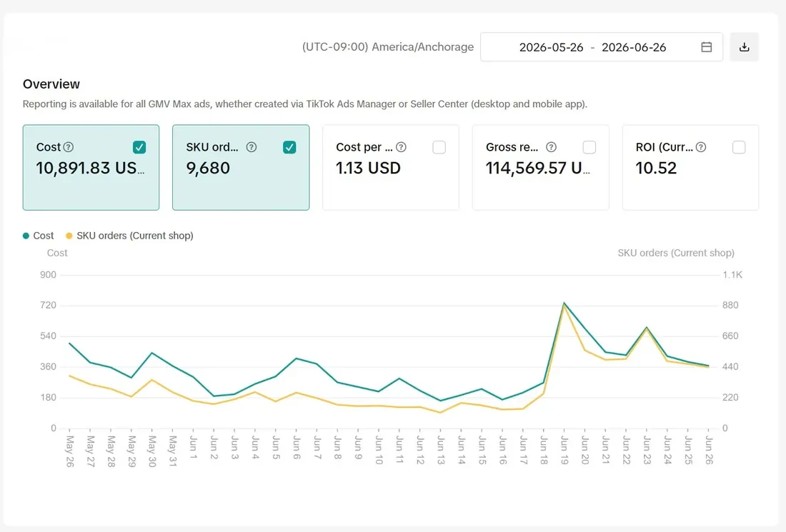Uncheck the SKU orders metric checkbox
The image size is (786, 532).
click(289, 147)
